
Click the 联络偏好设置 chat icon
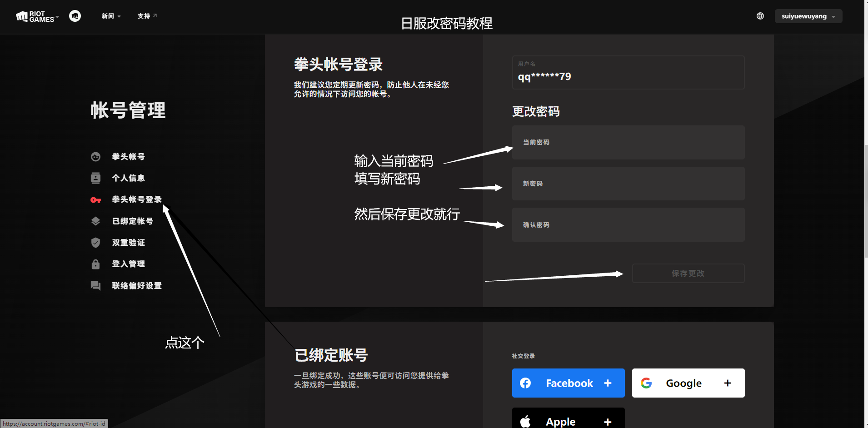pos(95,286)
